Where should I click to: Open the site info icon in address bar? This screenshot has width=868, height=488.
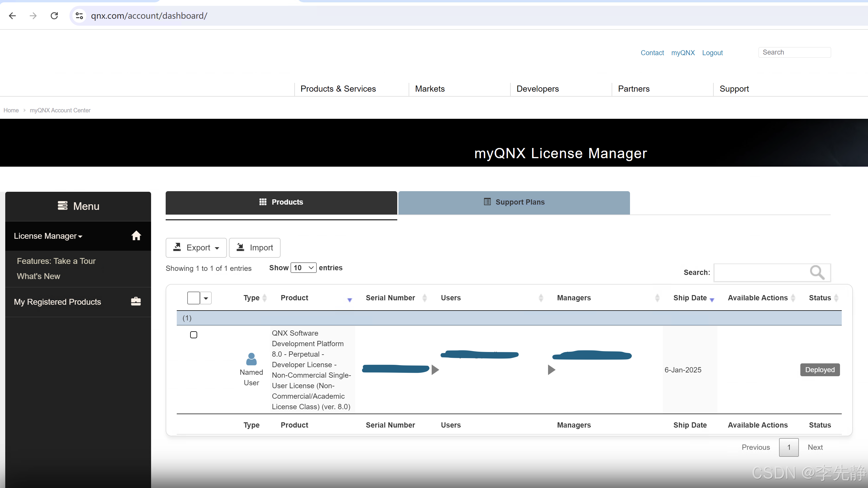coord(80,15)
